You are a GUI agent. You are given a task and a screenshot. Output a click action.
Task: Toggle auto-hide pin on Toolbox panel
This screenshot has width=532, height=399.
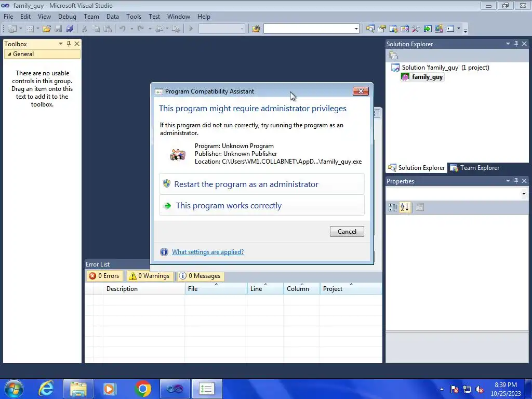pos(69,44)
